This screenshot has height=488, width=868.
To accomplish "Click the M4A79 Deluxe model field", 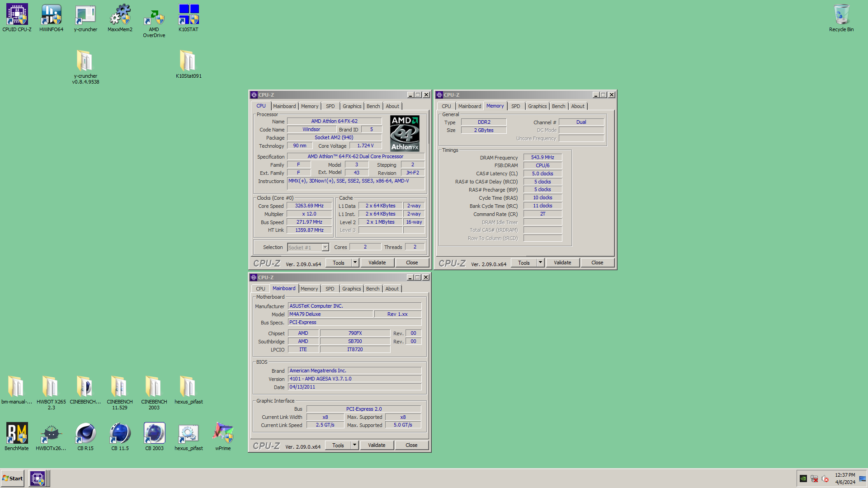I will click(x=330, y=314).
